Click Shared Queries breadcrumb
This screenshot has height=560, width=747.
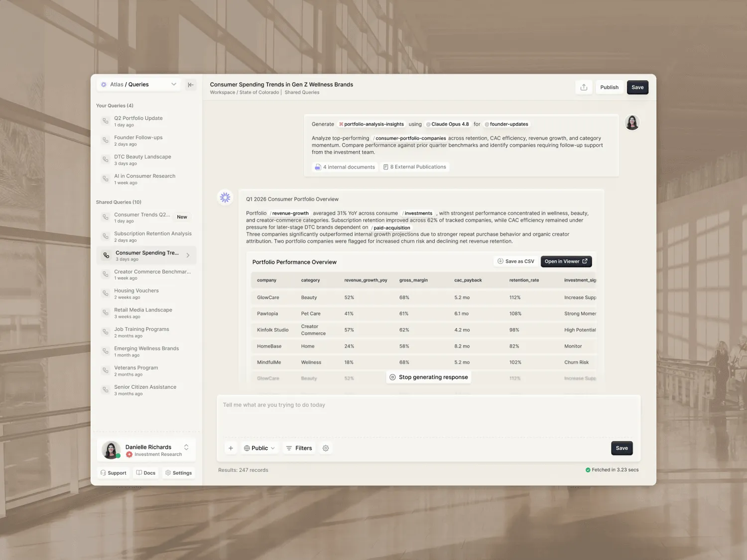pos(302,93)
